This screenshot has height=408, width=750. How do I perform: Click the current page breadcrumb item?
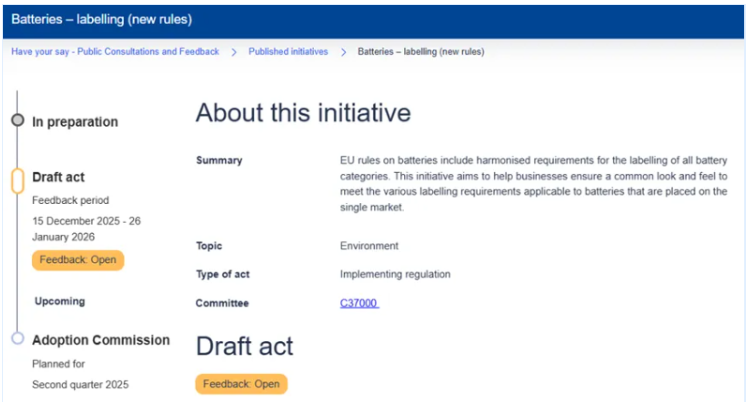420,52
